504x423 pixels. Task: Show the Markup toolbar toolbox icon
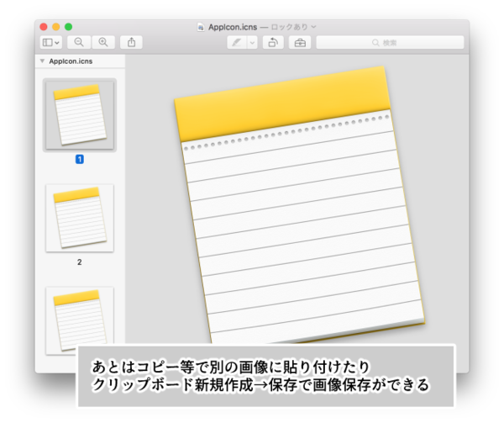(x=300, y=42)
